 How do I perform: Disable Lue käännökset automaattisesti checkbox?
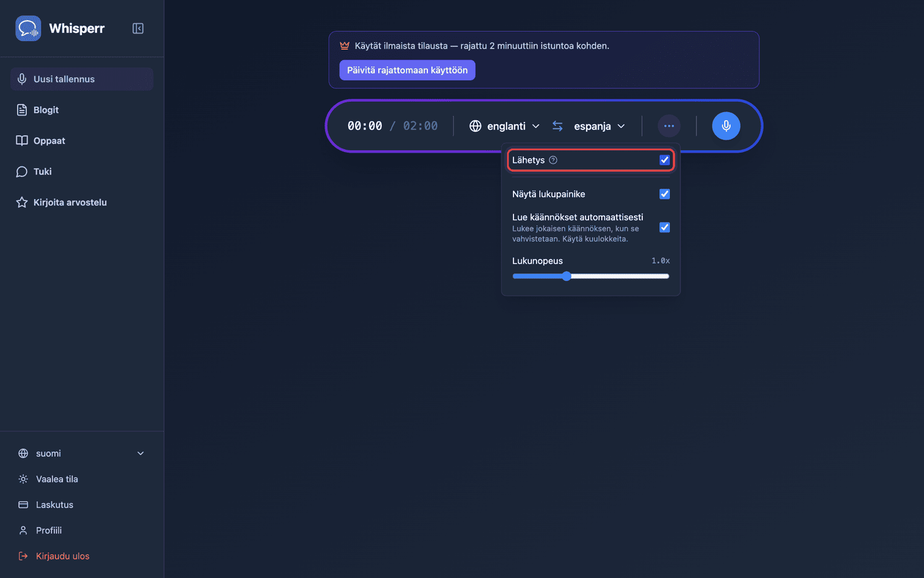[x=665, y=227]
